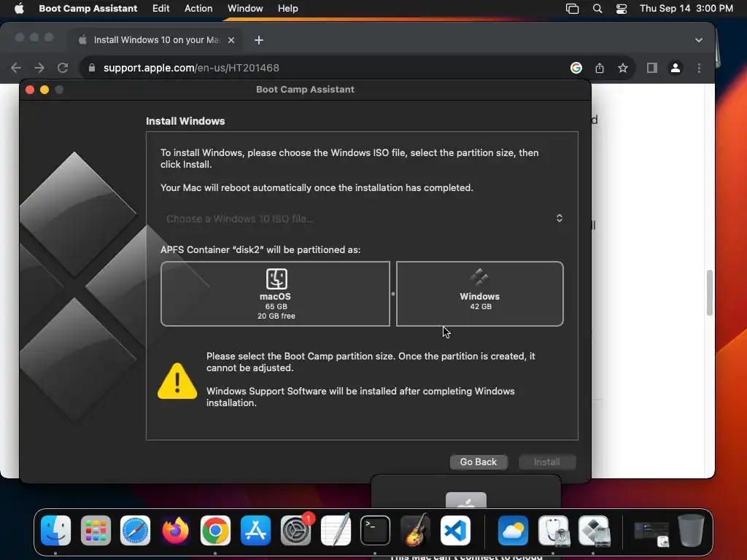Open the Apple menu
This screenshot has width=747, height=560.
[19, 8]
